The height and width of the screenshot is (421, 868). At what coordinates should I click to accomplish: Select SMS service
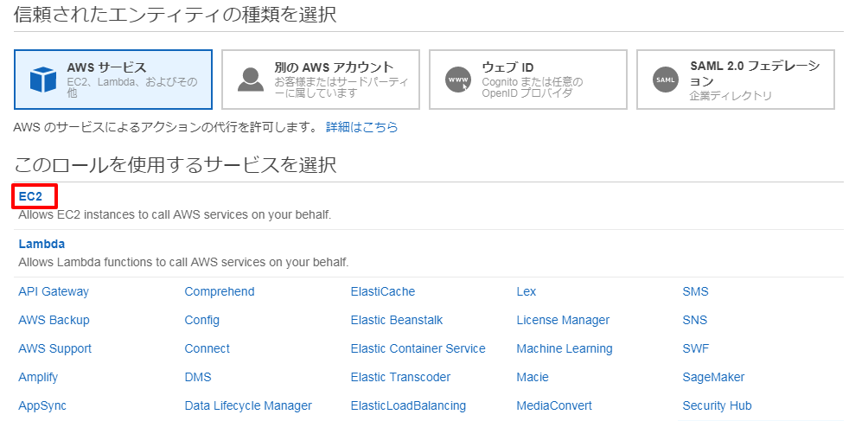(695, 291)
